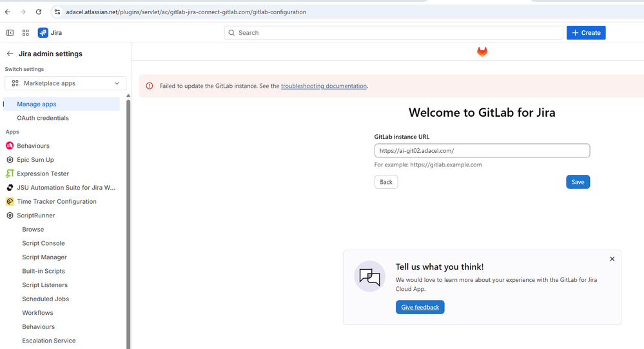644x349 pixels.
Task: Open Escalation Service
Action: (x=49, y=341)
